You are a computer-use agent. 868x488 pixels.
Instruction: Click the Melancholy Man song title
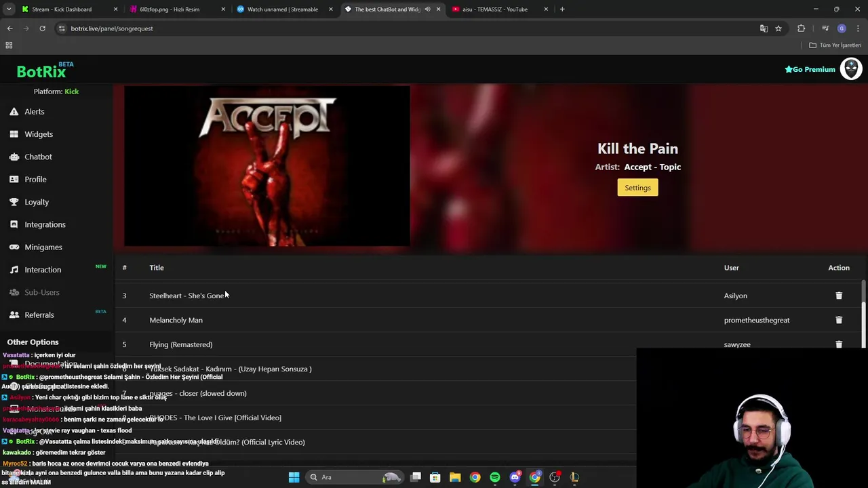[x=176, y=320]
